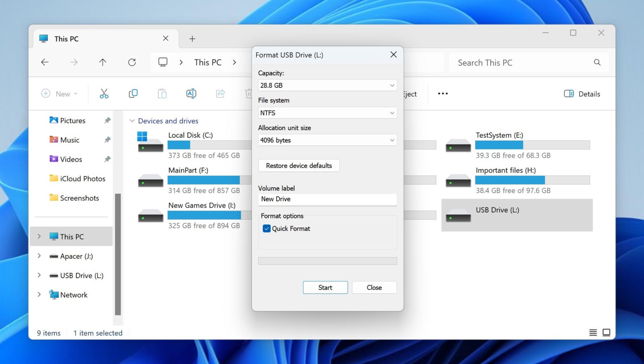644x364 pixels.
Task: Open the Allocation unit size dropdown
Action: 327,140
